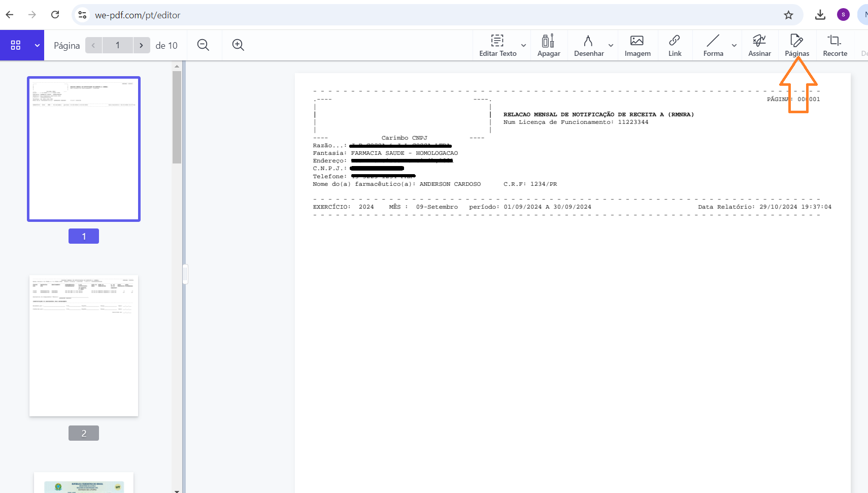Image resolution: width=868 pixels, height=493 pixels.
Task: Expand the Desenhar options dropdown
Action: pyautogui.click(x=611, y=46)
